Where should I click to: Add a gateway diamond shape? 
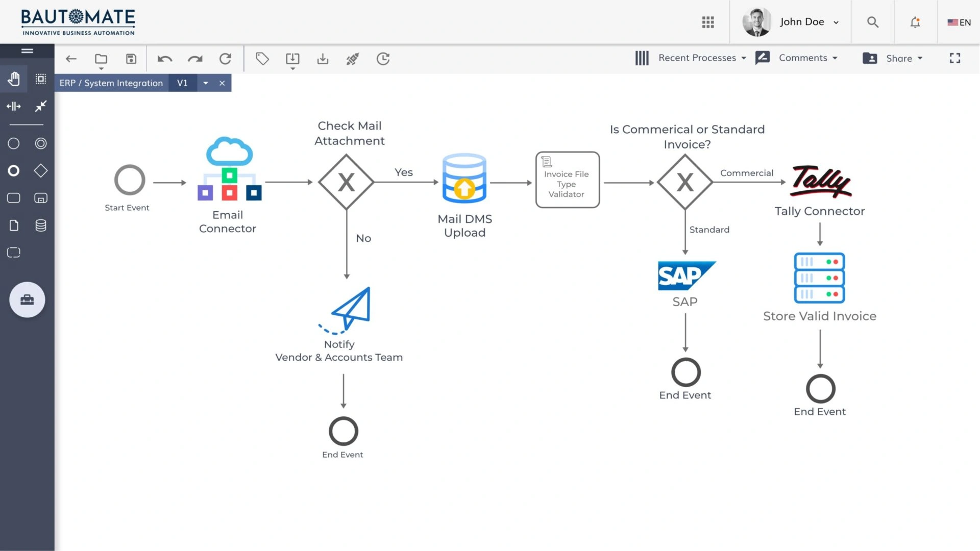pyautogui.click(x=41, y=171)
